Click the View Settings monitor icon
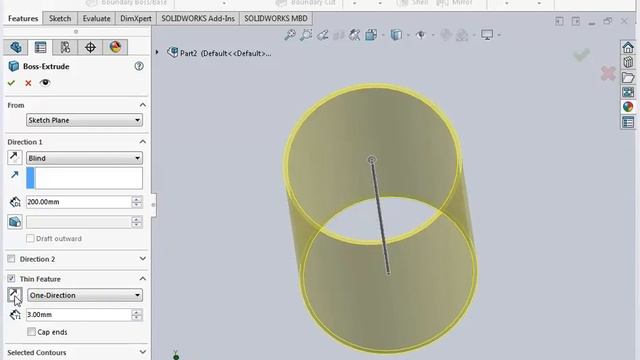 487,35
